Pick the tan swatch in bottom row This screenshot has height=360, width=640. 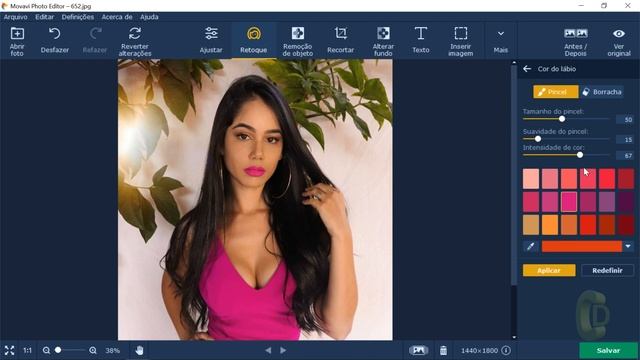pyautogui.click(x=531, y=225)
